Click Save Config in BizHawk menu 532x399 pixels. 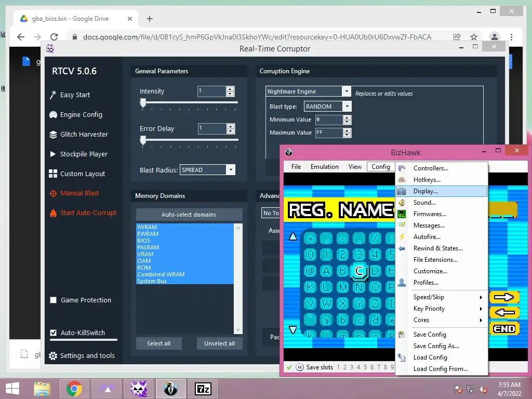[x=442, y=335]
